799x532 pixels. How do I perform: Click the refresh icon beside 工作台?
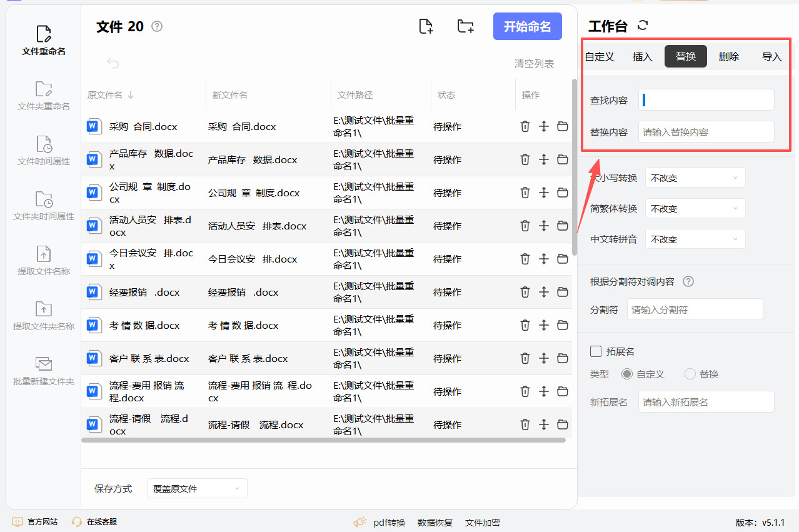click(x=643, y=26)
